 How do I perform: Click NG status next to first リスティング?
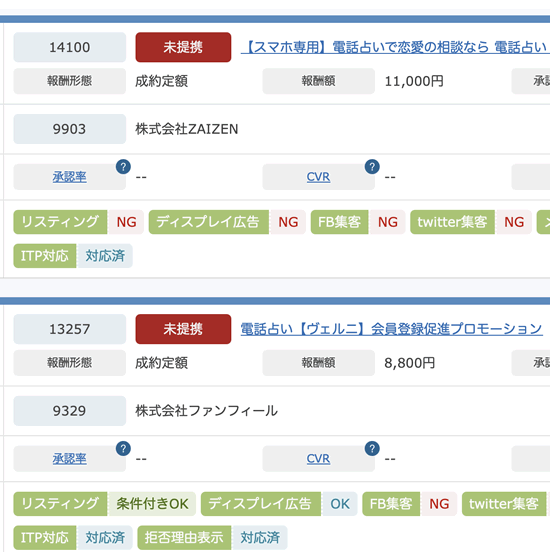(x=126, y=222)
